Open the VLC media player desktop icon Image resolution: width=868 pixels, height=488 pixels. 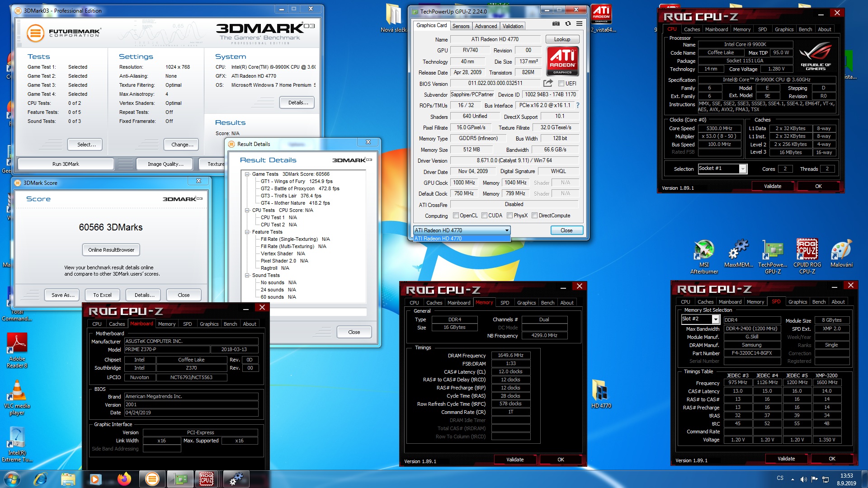[x=17, y=398]
